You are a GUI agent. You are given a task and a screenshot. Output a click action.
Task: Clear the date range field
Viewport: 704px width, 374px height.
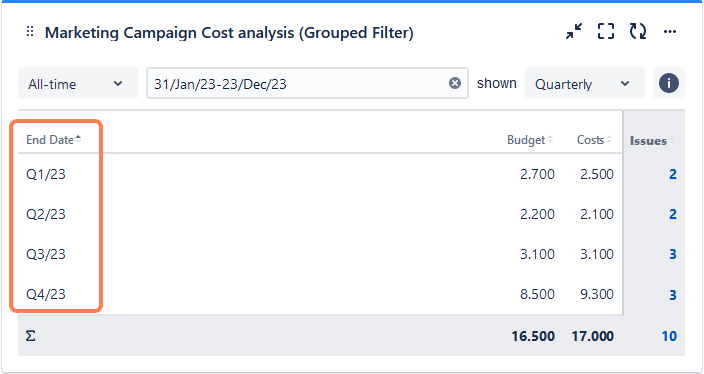(455, 83)
